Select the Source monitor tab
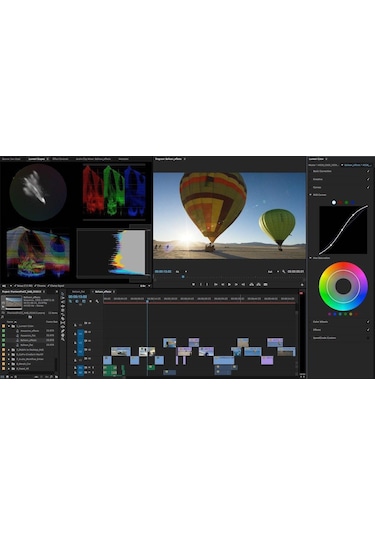Image resolution: width=375 pixels, height=535 pixels. tap(11, 159)
